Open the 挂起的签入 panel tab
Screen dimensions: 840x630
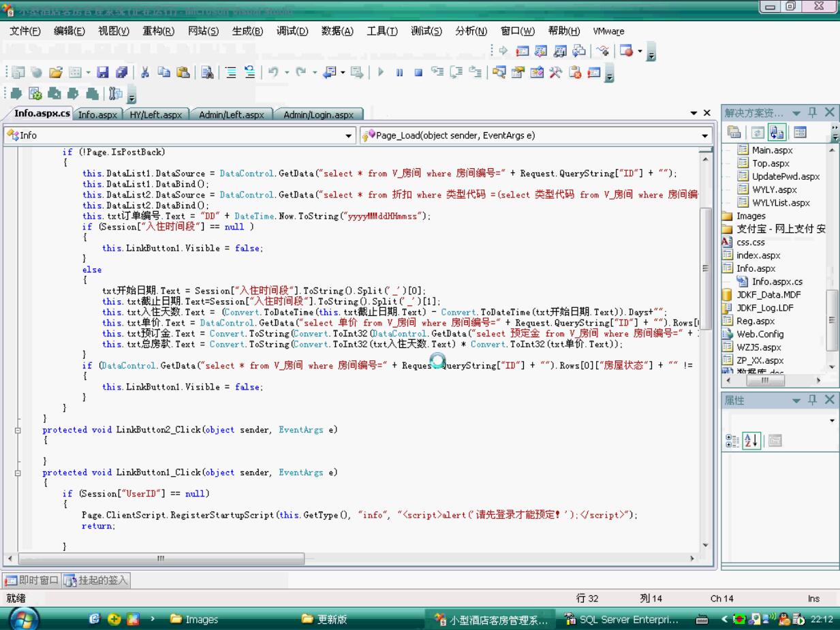coord(96,580)
